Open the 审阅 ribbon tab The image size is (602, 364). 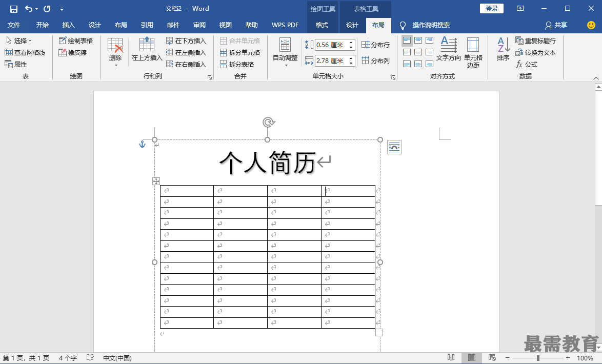click(199, 25)
